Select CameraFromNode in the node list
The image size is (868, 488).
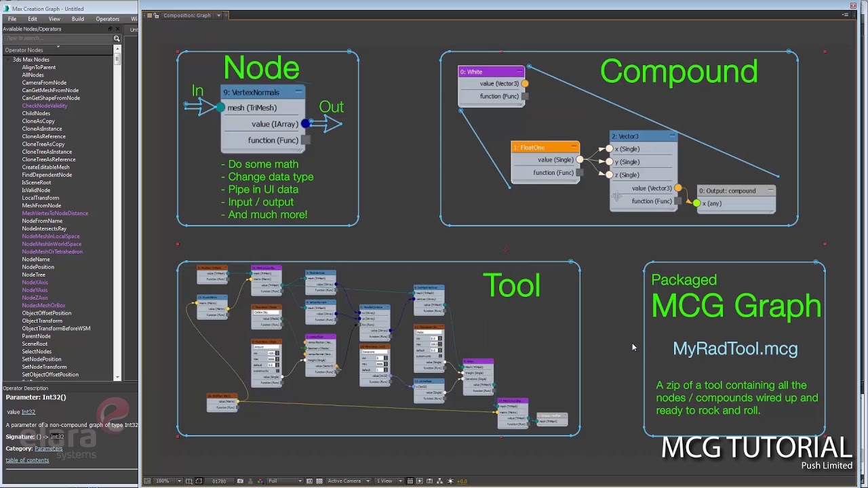click(44, 83)
